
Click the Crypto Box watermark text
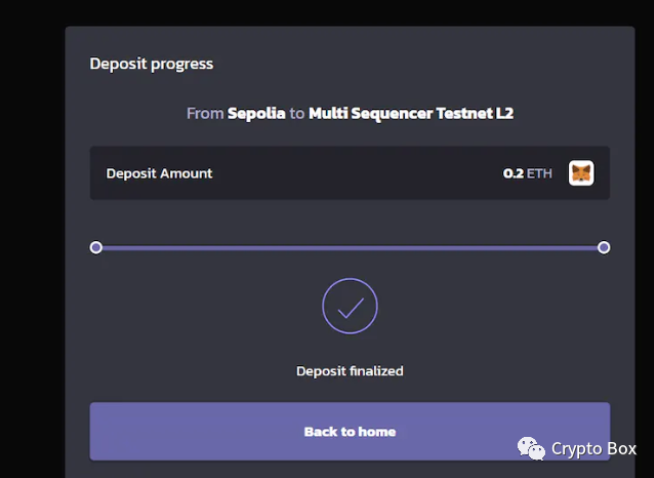(594, 449)
